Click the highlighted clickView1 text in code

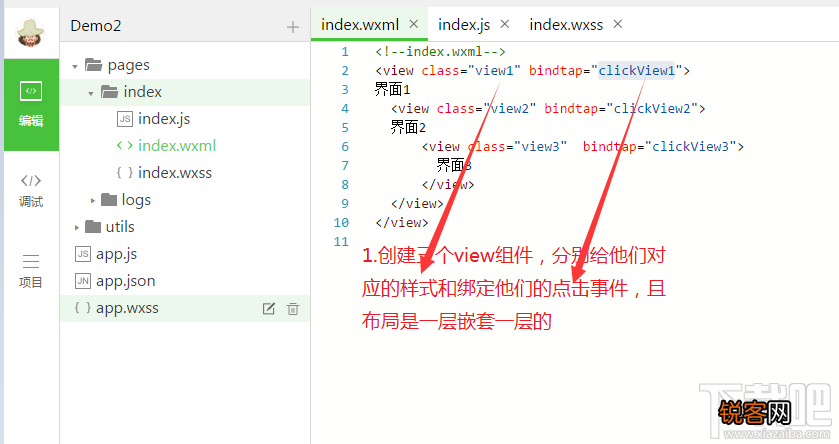(638, 71)
